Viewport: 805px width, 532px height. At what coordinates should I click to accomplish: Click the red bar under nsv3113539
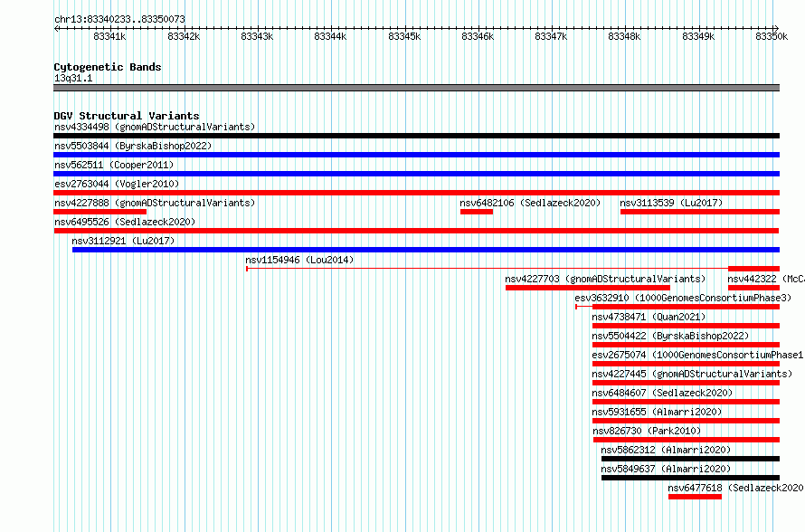tap(700, 212)
